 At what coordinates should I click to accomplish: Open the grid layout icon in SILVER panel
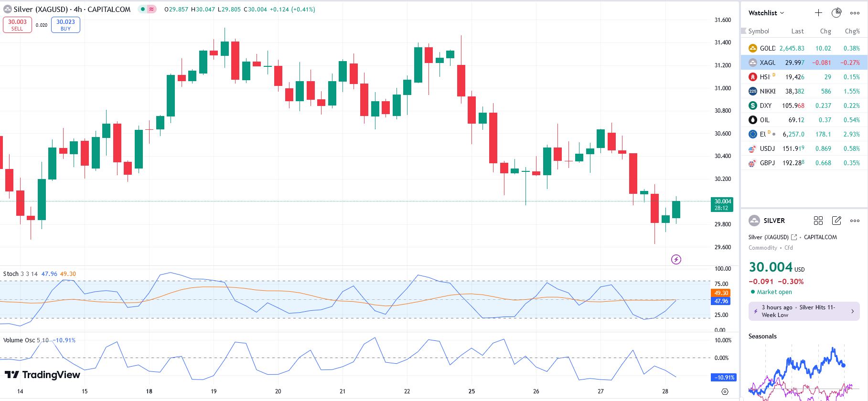pyautogui.click(x=818, y=221)
